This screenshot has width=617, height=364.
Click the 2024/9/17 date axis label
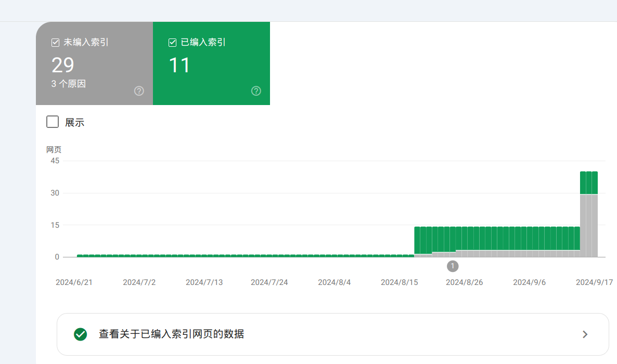[594, 282]
